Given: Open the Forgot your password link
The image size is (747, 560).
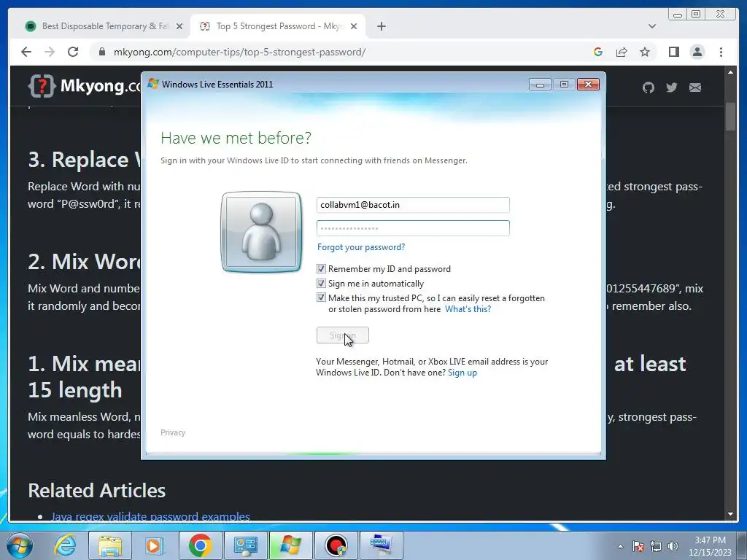Looking at the screenshot, I should click(x=361, y=247).
